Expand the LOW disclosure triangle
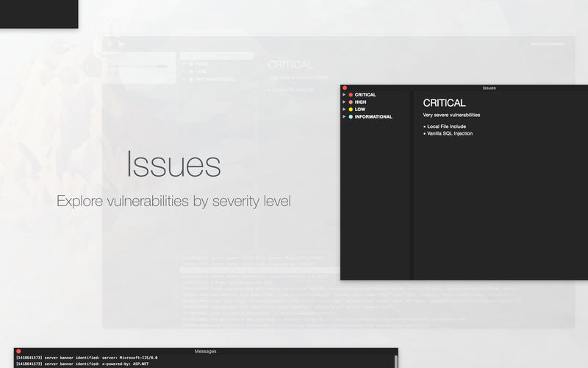The width and height of the screenshot is (588, 368). (x=344, y=109)
